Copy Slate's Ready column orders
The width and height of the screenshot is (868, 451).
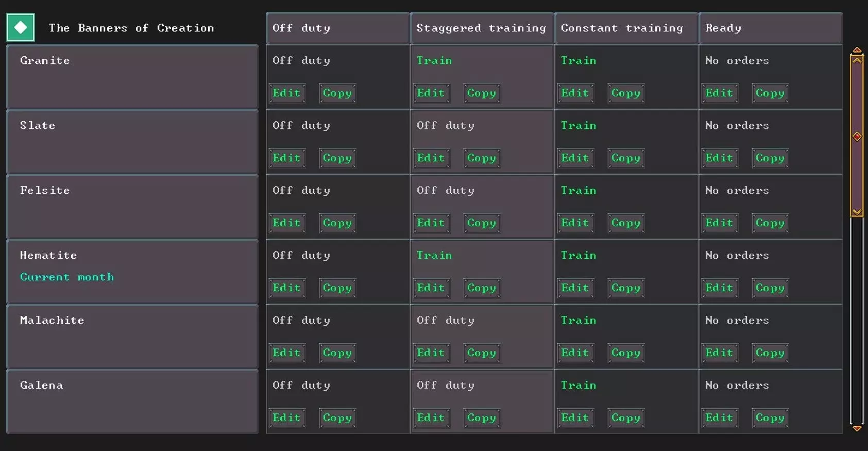tap(770, 158)
